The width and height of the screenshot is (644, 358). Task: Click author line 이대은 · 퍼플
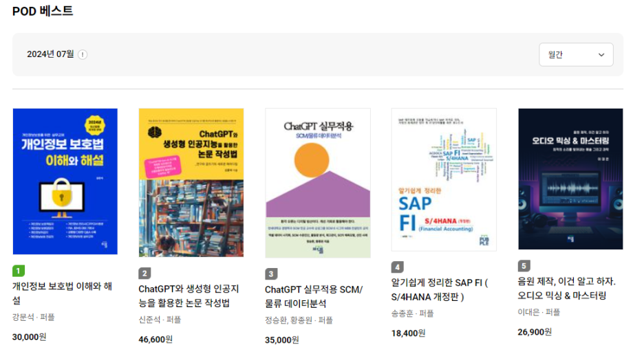pos(539,312)
